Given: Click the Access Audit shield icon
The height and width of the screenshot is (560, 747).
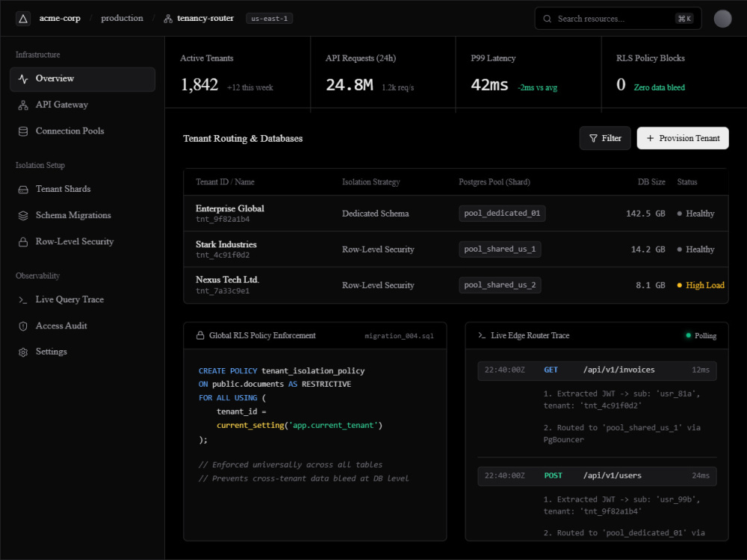Looking at the screenshot, I should (x=23, y=326).
